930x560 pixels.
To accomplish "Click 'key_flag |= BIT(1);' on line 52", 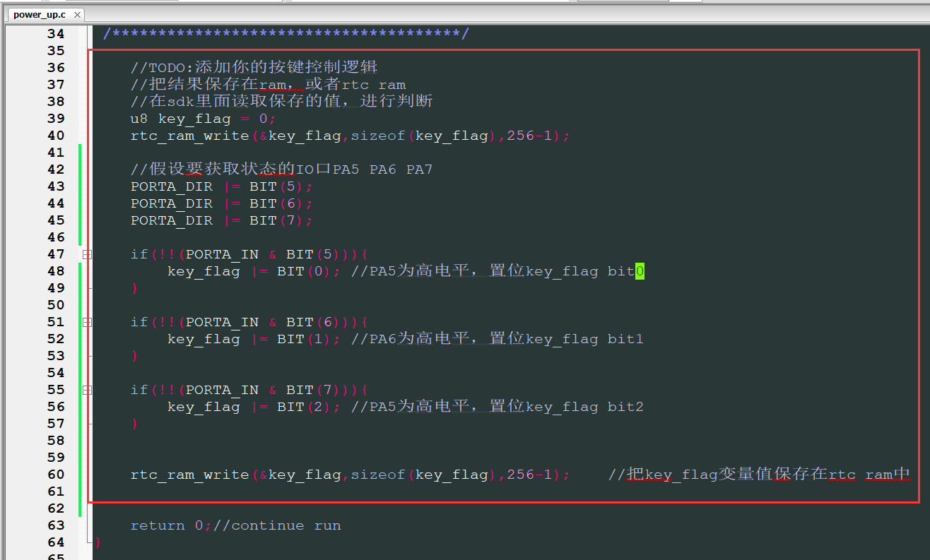I will 254,339.
